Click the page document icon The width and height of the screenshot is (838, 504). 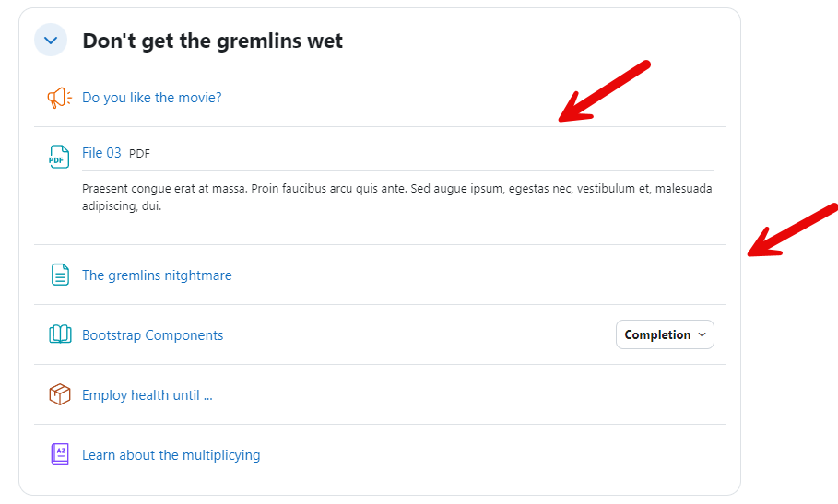(x=59, y=275)
